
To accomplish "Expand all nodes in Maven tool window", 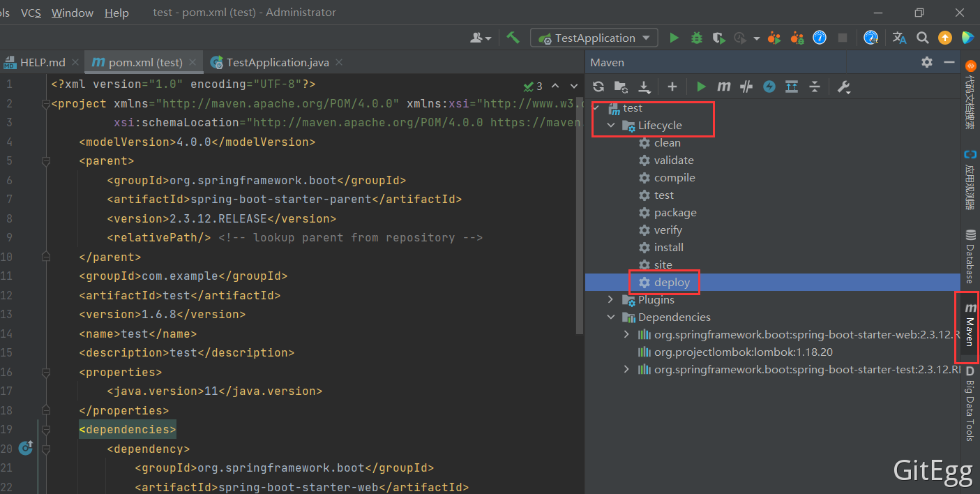I will click(791, 87).
